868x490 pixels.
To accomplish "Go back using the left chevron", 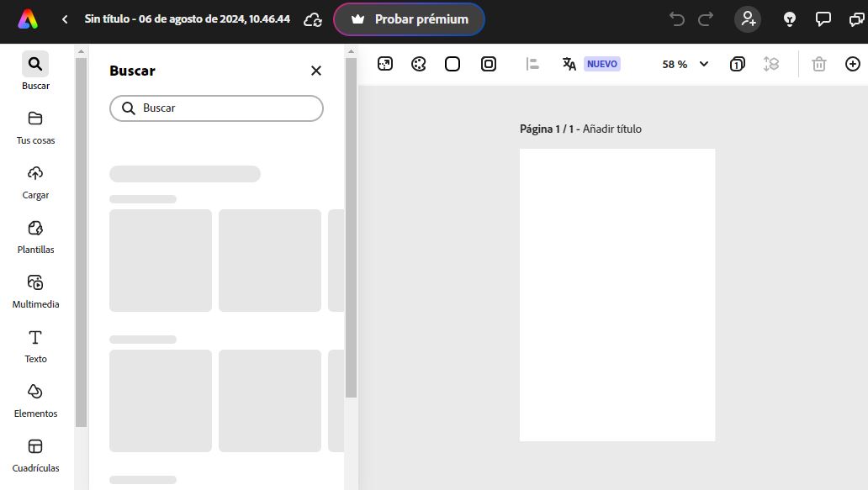I will (x=65, y=19).
